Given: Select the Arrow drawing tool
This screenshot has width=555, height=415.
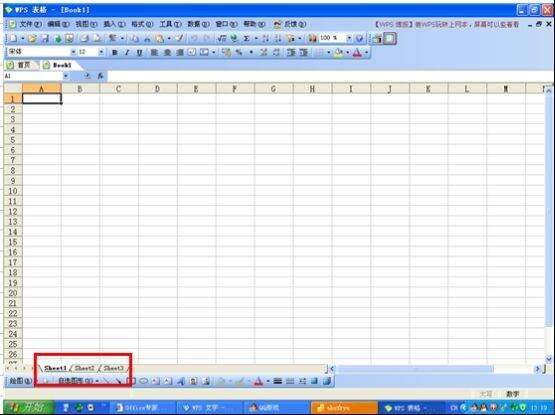Looking at the screenshot, I should pyautogui.click(x=118, y=381).
